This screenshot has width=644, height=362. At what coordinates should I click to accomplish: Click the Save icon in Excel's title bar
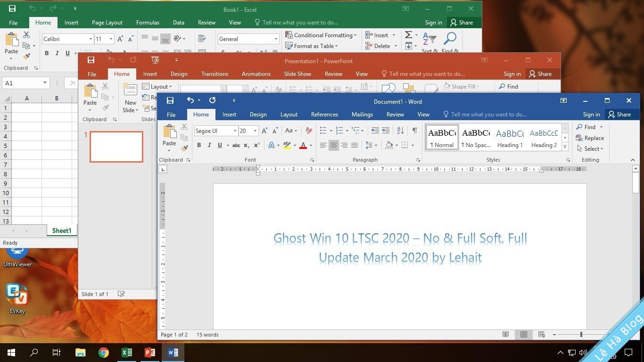tap(12, 8)
